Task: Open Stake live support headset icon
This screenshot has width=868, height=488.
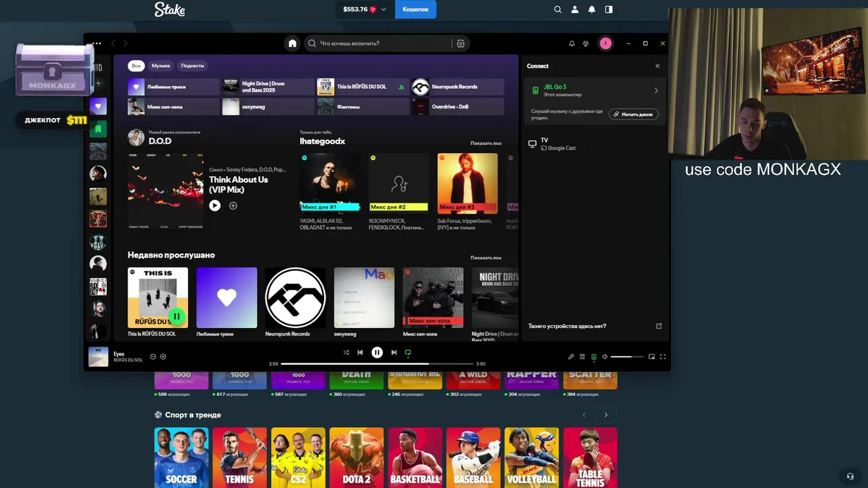Action: pos(850,476)
